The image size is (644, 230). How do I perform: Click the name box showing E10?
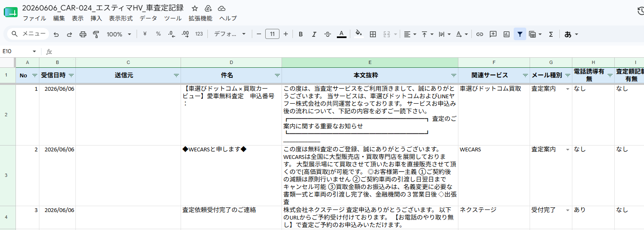[17, 51]
